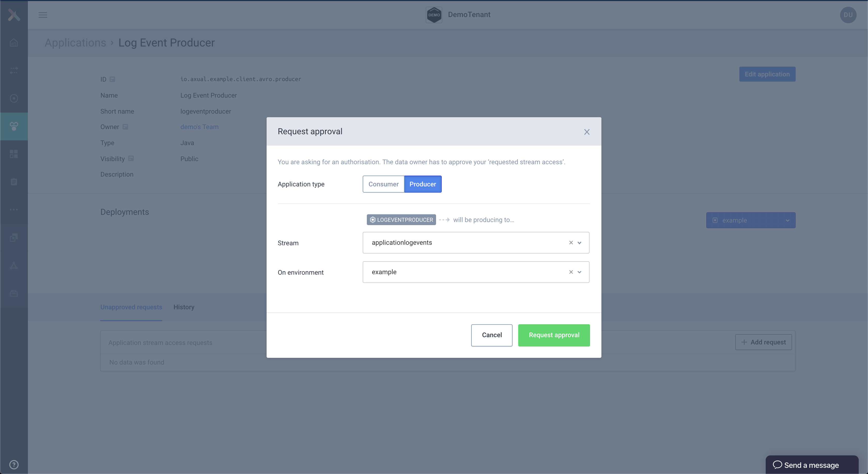Click the Request approval green button

(x=554, y=335)
